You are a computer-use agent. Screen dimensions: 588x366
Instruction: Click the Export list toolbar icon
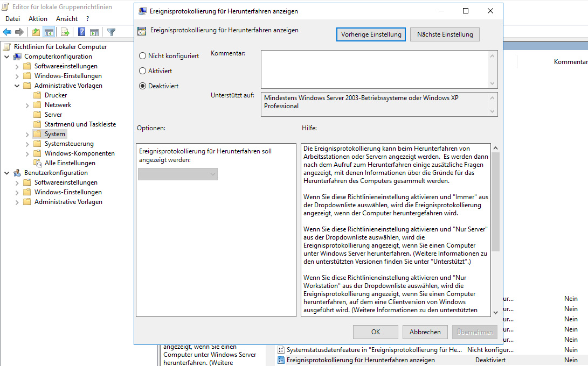[x=65, y=32]
